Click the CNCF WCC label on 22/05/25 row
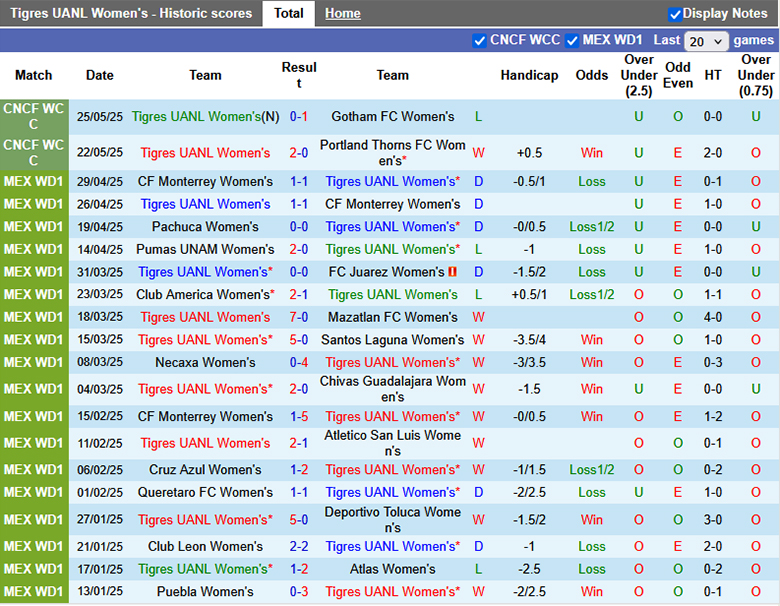This screenshot has width=780, height=606. [x=33, y=153]
